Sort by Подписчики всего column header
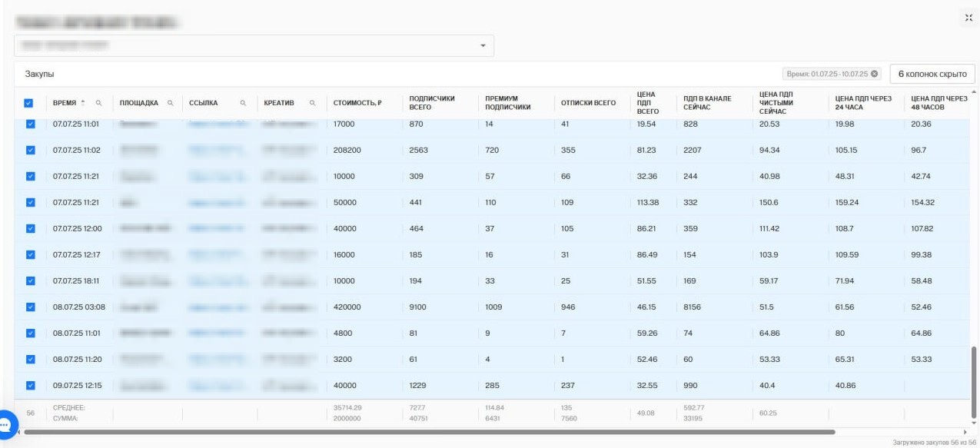This screenshot has height=448, width=980. coord(432,103)
